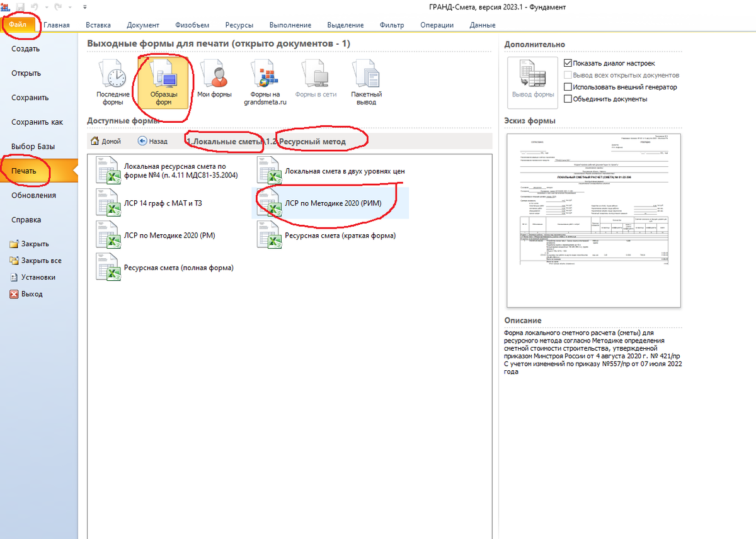The image size is (756, 539).
Task: Toggle Показать диалог настроек checkbox
Action: 568,63
